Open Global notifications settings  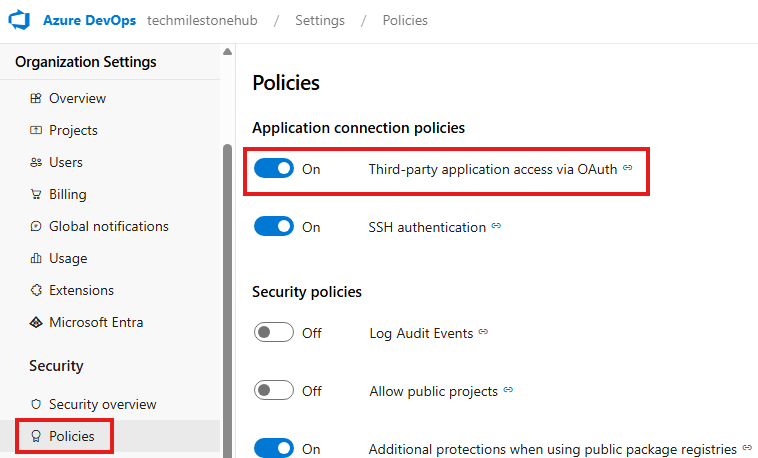[109, 226]
